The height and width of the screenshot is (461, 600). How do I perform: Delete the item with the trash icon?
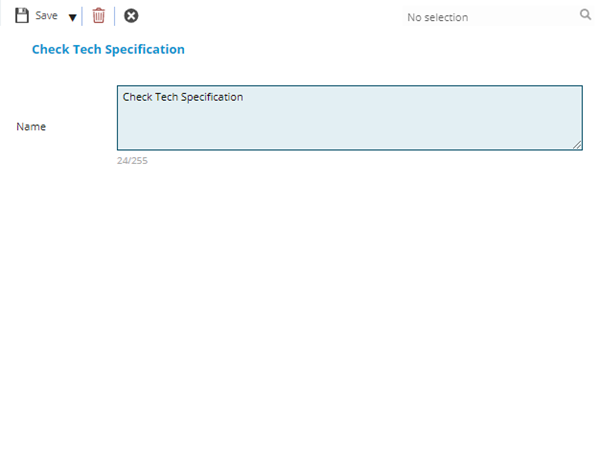tap(98, 16)
